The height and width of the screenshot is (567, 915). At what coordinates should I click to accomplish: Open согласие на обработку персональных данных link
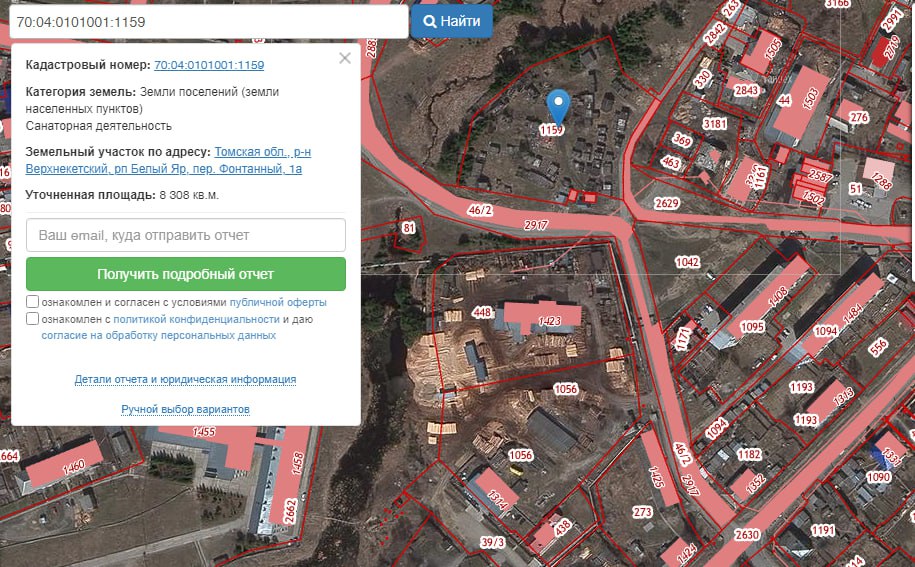159,335
